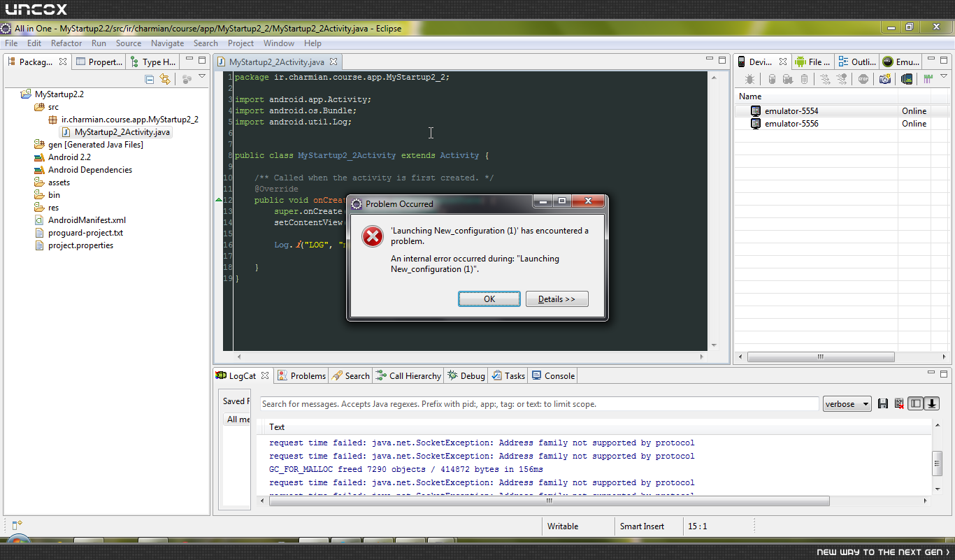The height and width of the screenshot is (560, 955).
Task: Click the LogCat vertical scrollbar thumb
Action: click(x=938, y=463)
